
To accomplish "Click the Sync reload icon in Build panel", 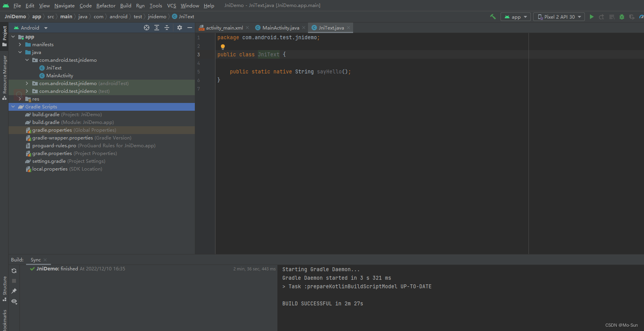I will (x=14, y=271).
